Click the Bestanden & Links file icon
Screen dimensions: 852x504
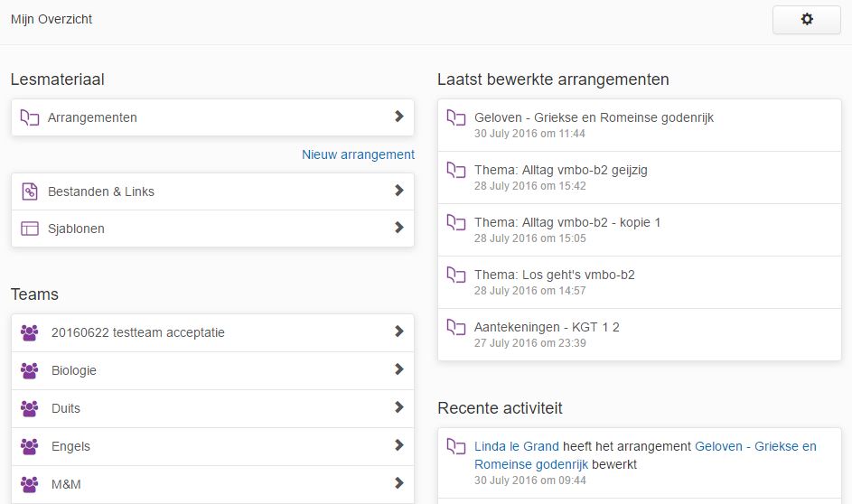point(29,191)
